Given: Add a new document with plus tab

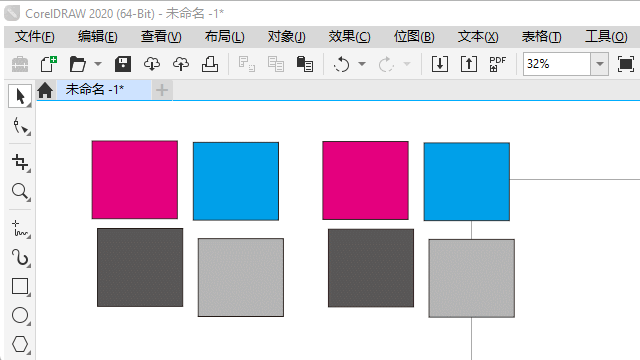Looking at the screenshot, I should pos(162,90).
